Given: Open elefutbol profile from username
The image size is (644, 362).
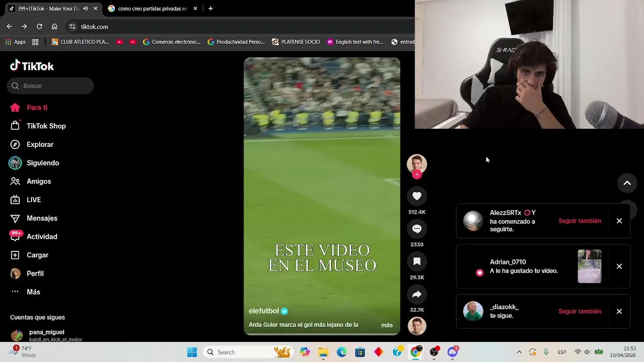Looking at the screenshot, I should (x=264, y=311).
